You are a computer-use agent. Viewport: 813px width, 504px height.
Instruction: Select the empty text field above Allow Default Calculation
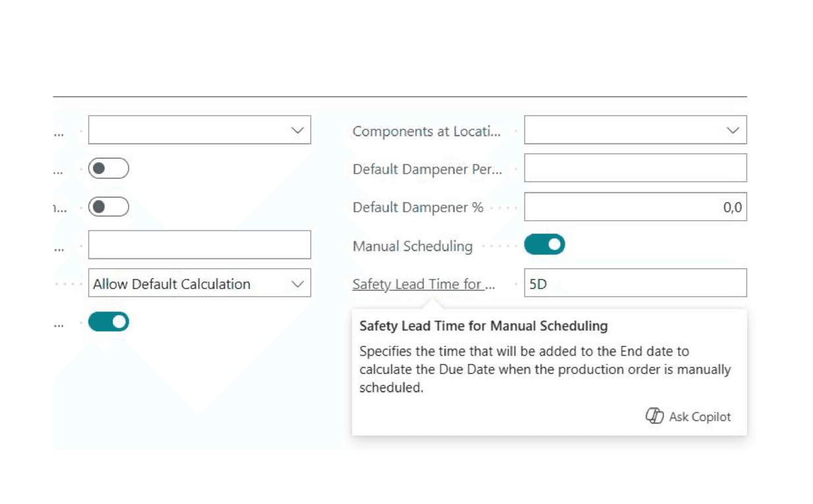coord(199,245)
